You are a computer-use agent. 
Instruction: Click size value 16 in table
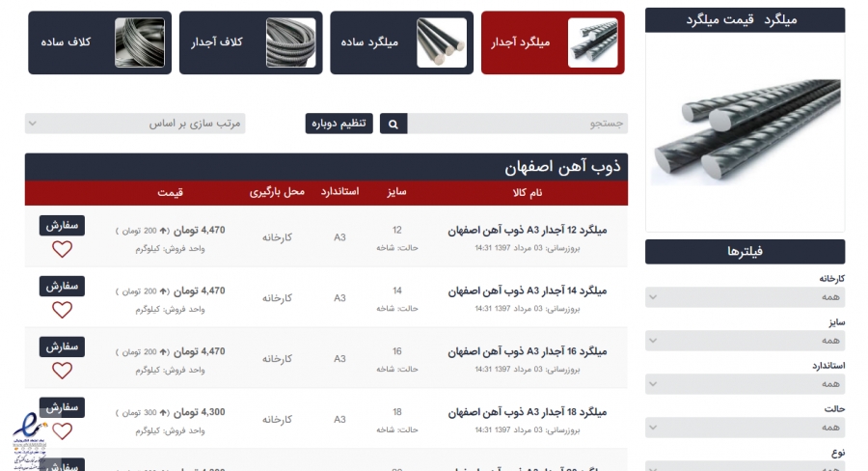click(x=397, y=351)
